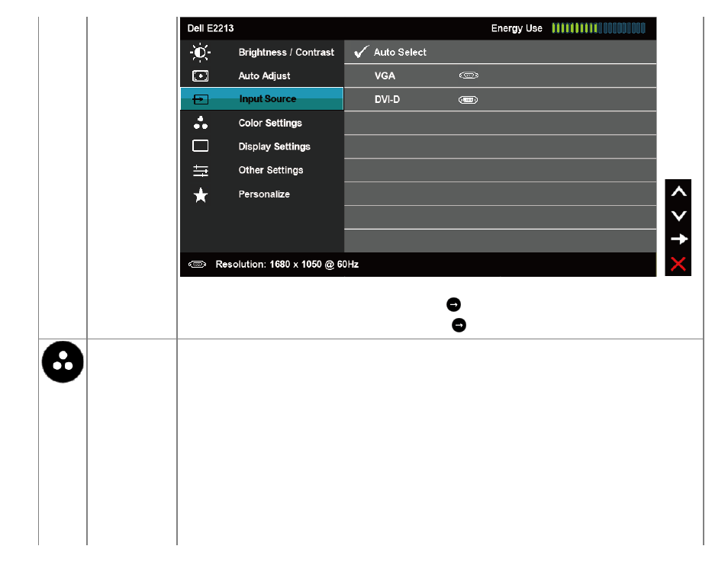Click the Resolution: 1680 x 1050 @ 60Hz text

click(287, 265)
